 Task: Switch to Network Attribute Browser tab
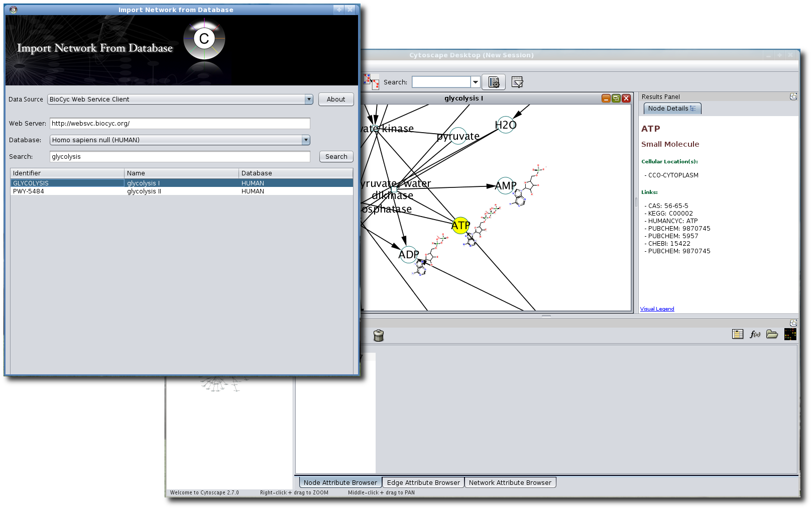[x=510, y=482]
